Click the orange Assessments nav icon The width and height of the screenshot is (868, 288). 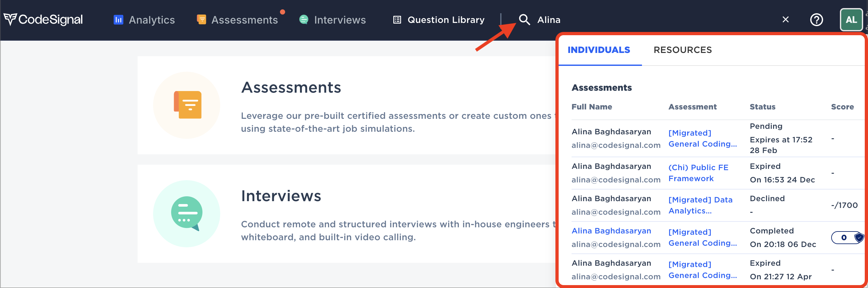tap(201, 20)
